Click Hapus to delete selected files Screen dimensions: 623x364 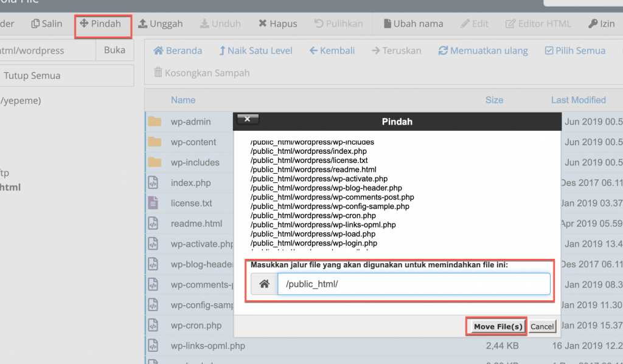(277, 24)
